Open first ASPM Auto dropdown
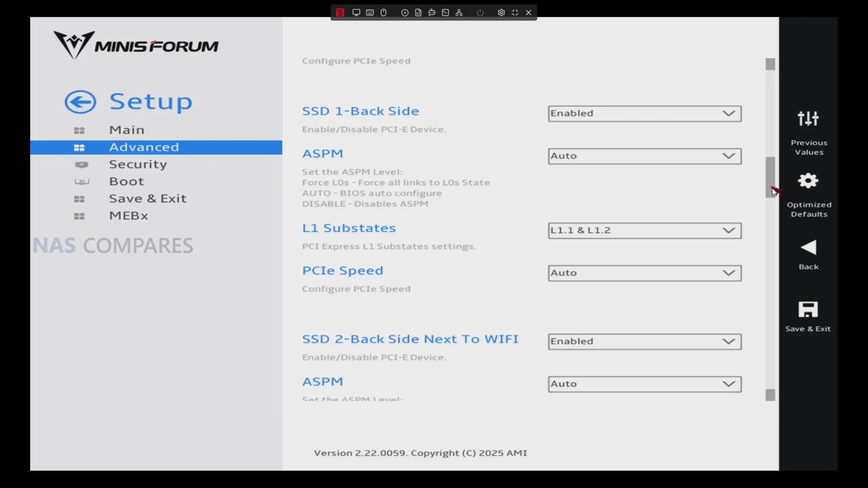868x488 pixels. (x=644, y=156)
